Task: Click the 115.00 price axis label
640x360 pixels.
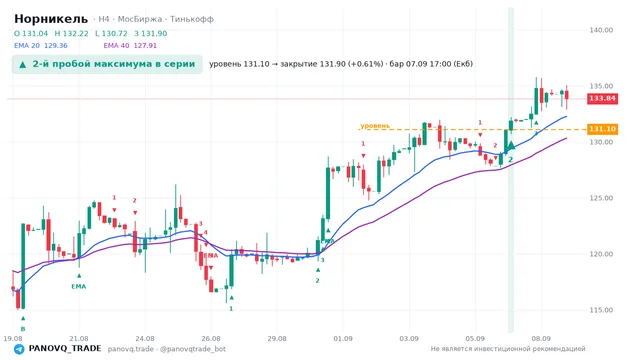Action: coord(601,310)
